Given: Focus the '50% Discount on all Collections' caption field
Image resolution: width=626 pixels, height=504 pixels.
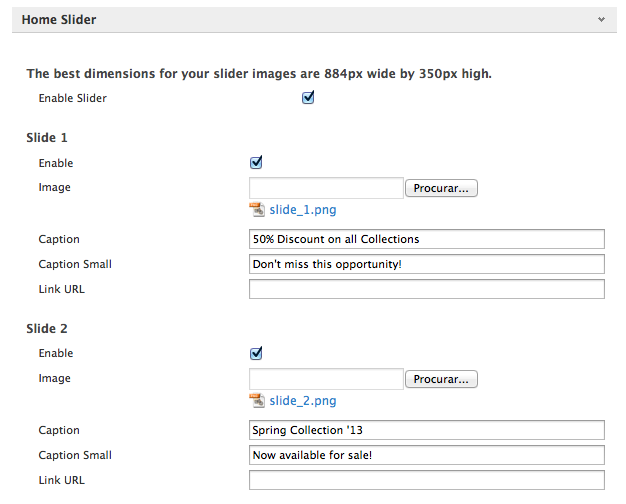Looking at the screenshot, I should pos(426,239).
